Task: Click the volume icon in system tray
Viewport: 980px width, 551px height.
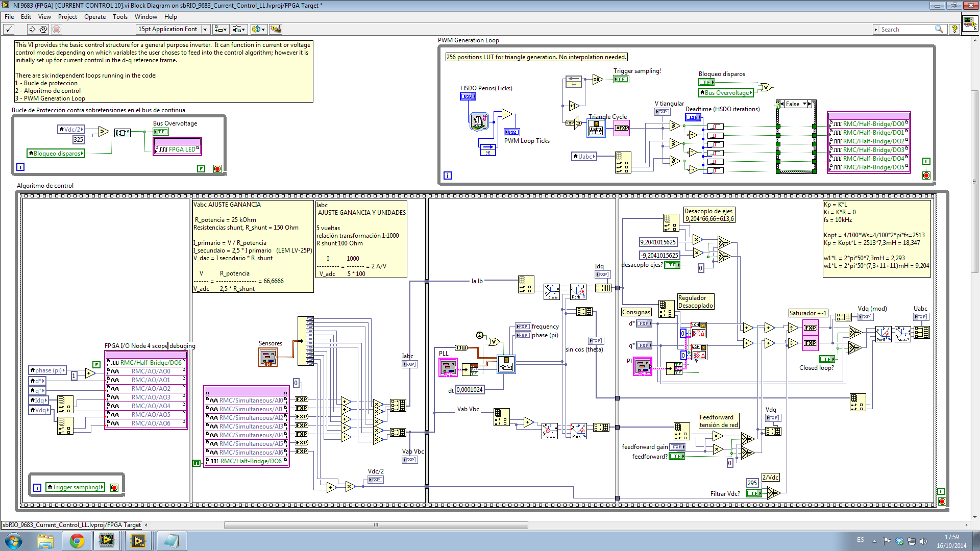Action: pyautogui.click(x=923, y=541)
